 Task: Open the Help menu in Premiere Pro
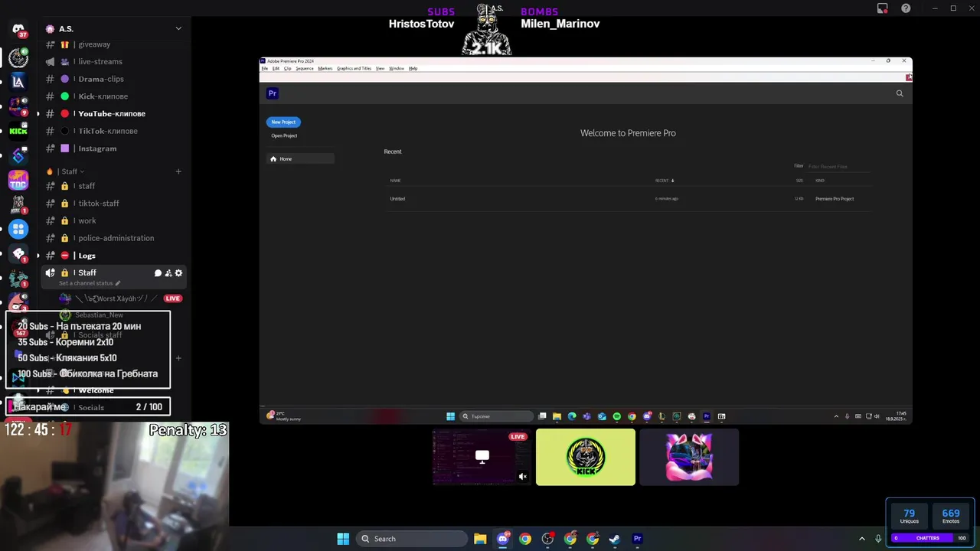[413, 68]
